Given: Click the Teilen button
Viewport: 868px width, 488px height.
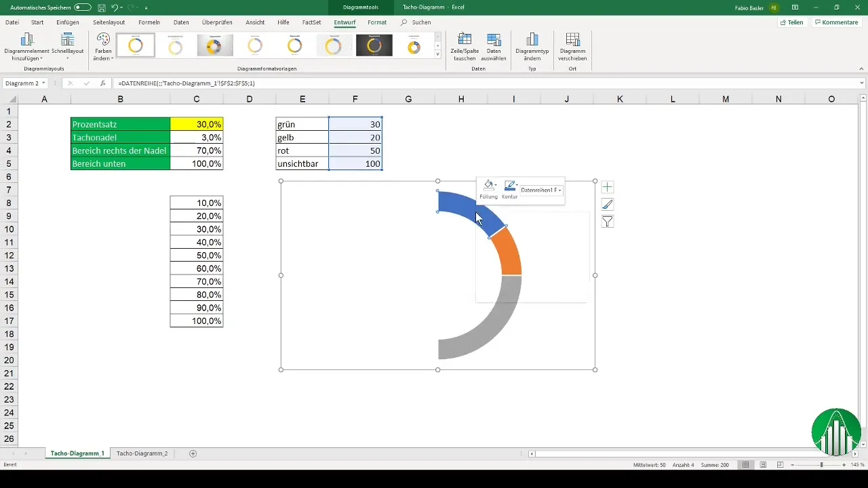Looking at the screenshot, I should click(x=791, y=22).
